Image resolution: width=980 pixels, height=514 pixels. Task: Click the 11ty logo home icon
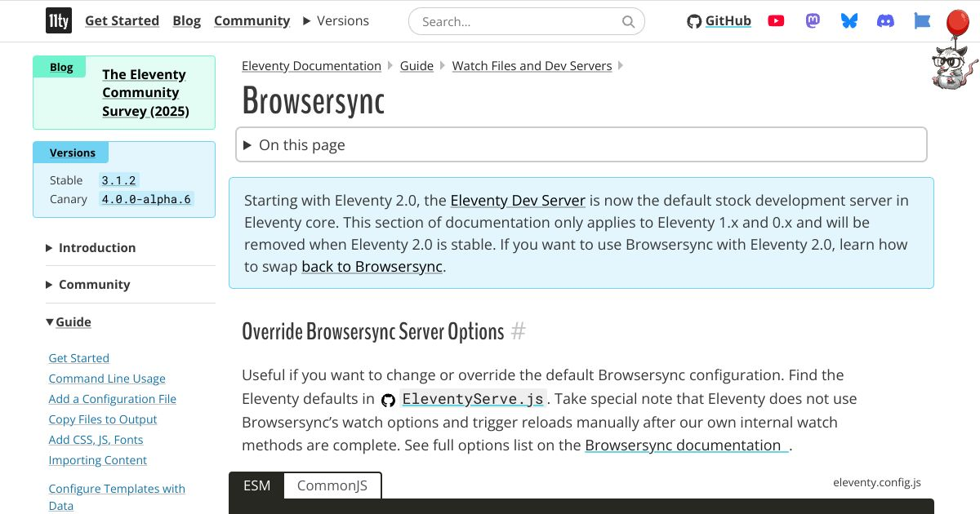(x=58, y=21)
